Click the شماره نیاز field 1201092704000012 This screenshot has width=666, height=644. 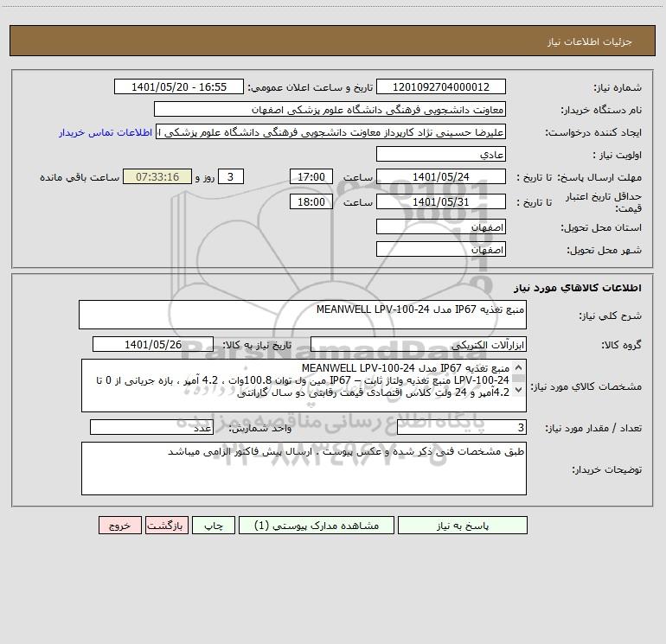(441, 87)
